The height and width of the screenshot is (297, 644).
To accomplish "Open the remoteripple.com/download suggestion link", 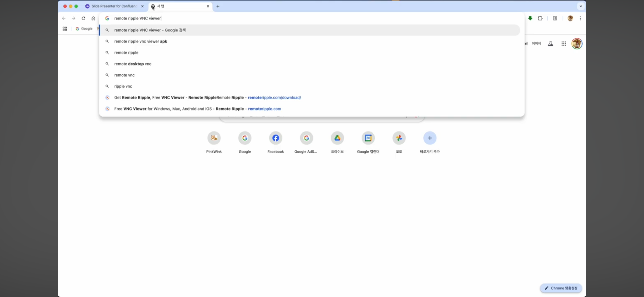I will [x=207, y=98].
